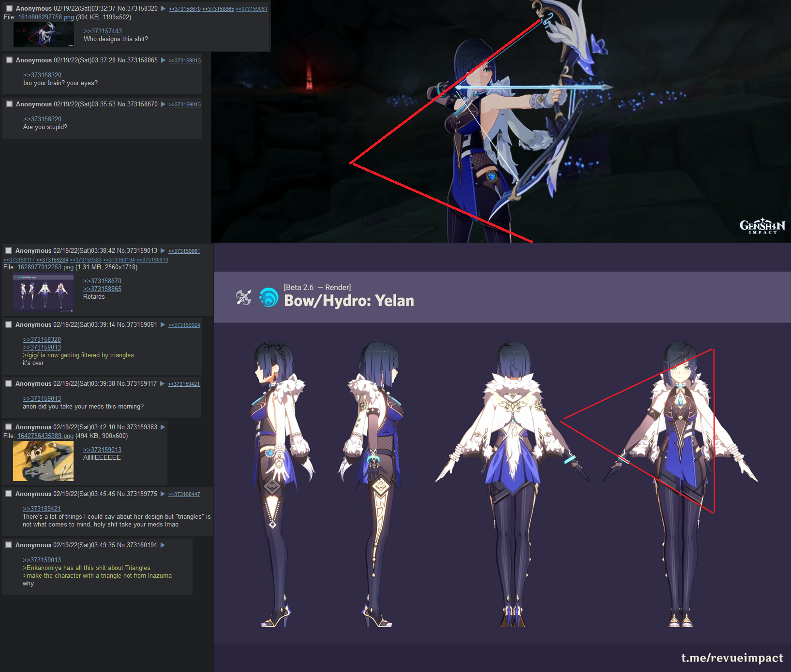This screenshot has height=672, width=791.
Task: Open backlink >>373159013 on post No.373158865
Action: [x=185, y=61]
